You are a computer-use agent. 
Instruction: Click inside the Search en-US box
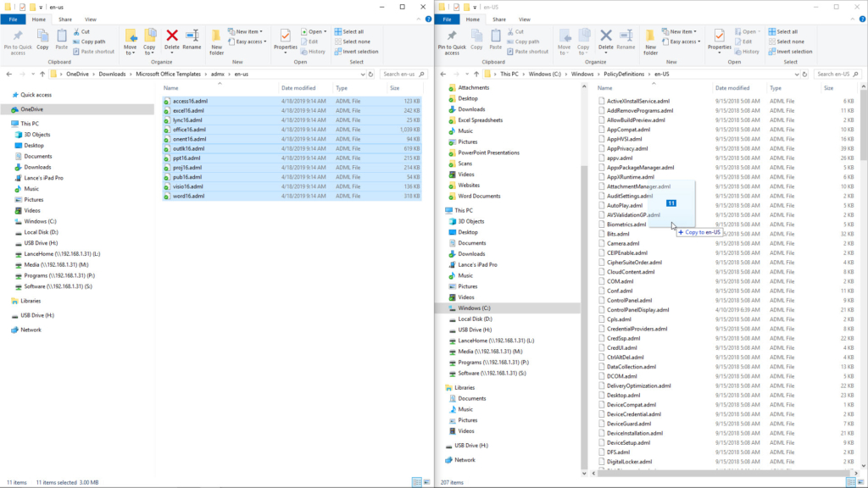tap(835, 73)
